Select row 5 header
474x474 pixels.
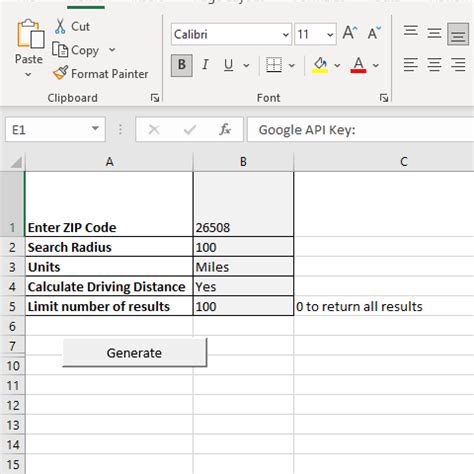[x=12, y=306]
